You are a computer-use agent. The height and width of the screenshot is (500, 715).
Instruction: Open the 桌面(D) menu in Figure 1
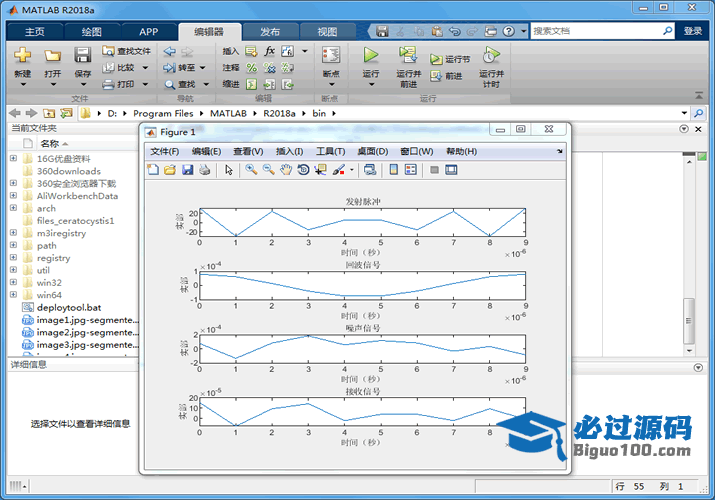373,151
